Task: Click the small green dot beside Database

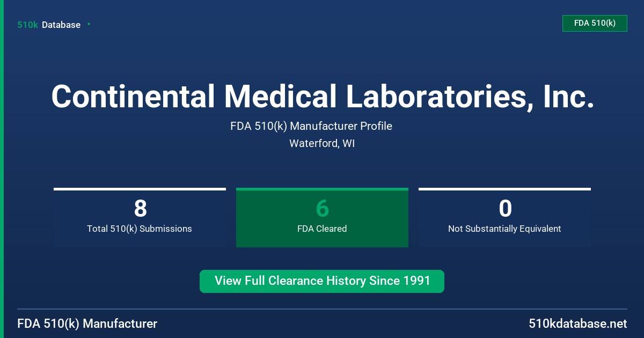Action: (89, 24)
